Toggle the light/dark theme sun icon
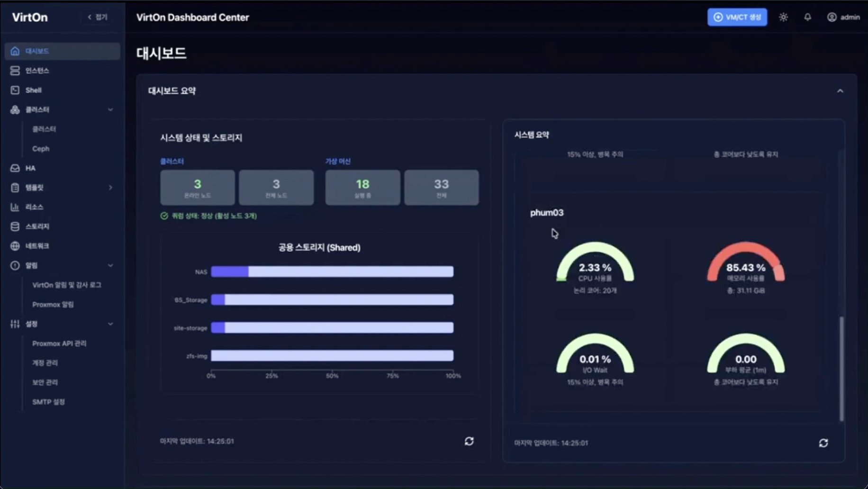This screenshot has width=868, height=489. pyautogui.click(x=783, y=17)
